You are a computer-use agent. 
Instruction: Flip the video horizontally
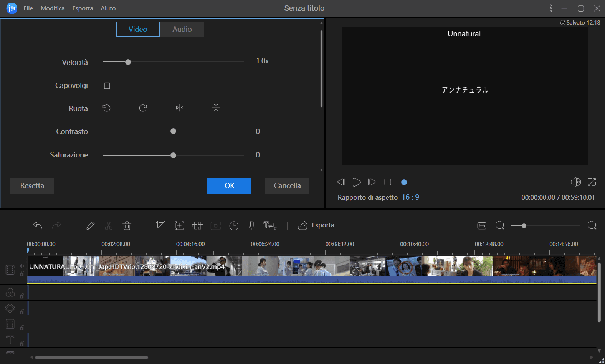click(x=180, y=108)
